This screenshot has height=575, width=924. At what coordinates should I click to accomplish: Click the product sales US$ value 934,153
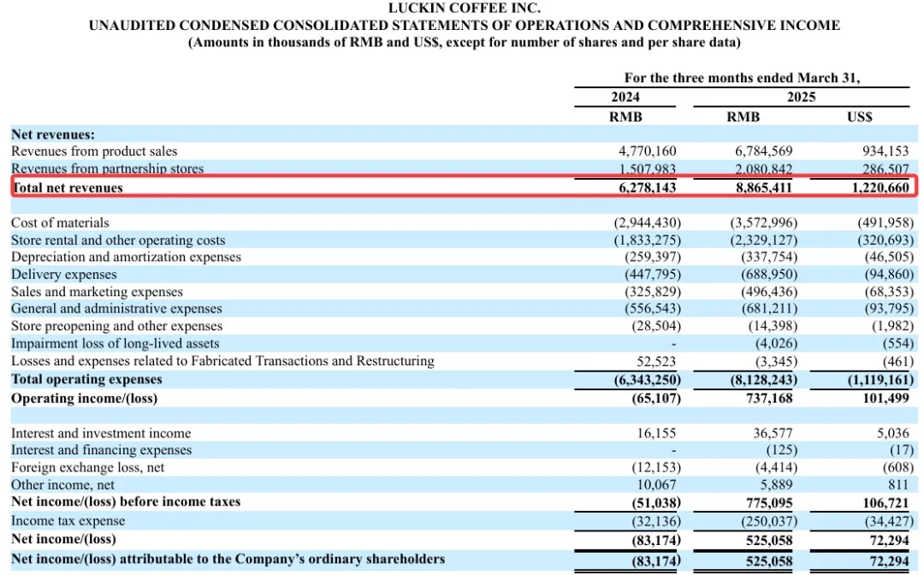click(x=885, y=151)
